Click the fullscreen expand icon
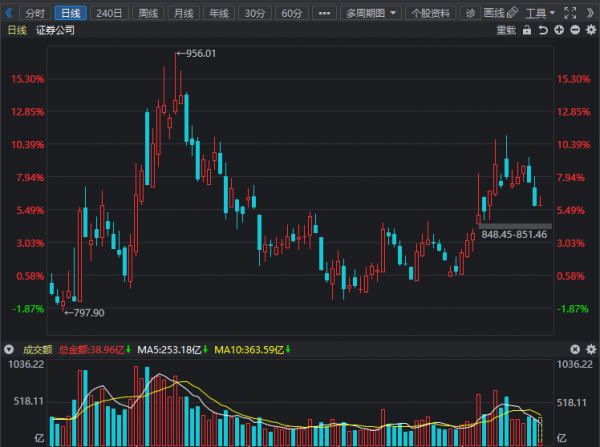Image resolution: width=600 pixels, height=447 pixels. click(x=572, y=13)
